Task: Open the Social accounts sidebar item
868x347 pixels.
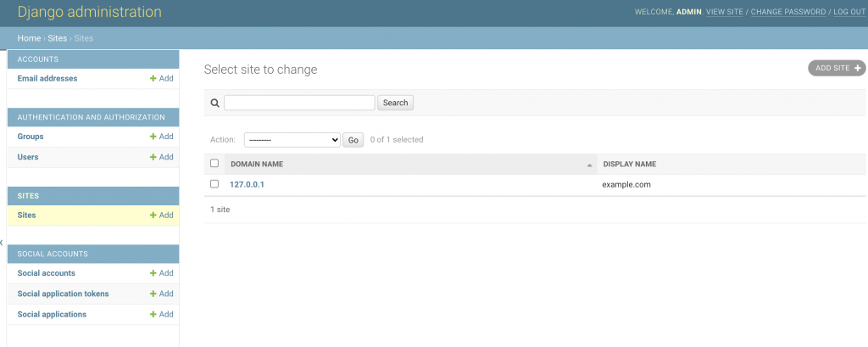Action: (47, 273)
